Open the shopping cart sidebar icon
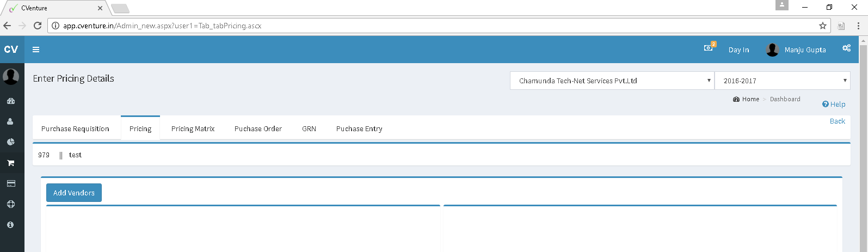The image size is (868, 252). [x=10, y=163]
